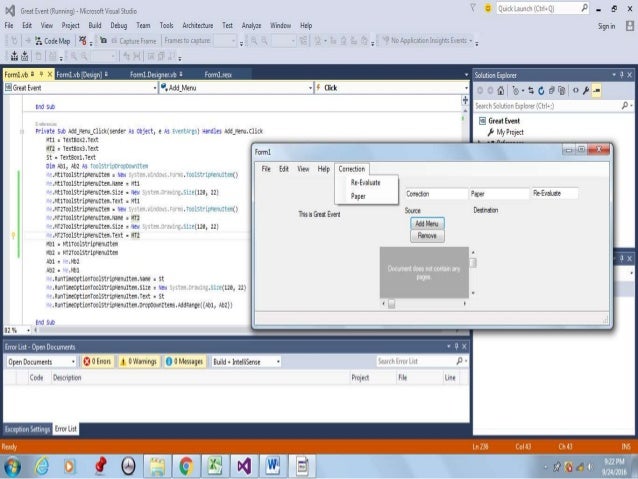
Task: Open the Debug menu
Action: [118, 24]
